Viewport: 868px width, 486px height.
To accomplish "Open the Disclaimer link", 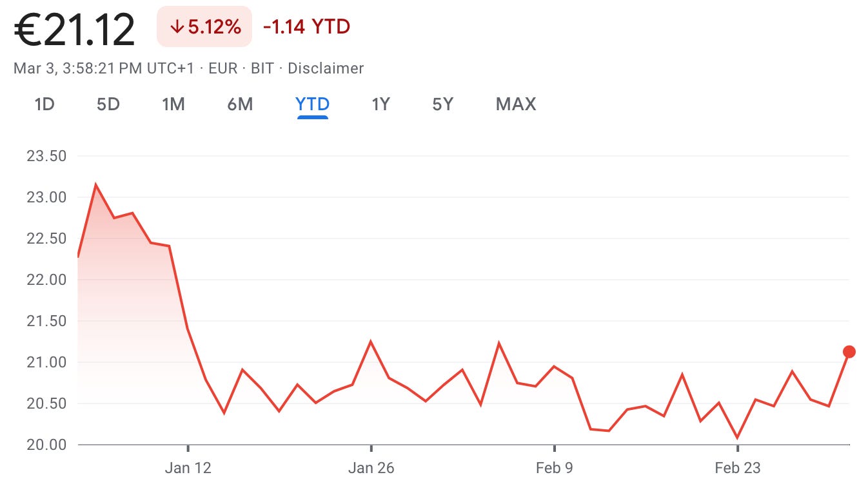I will coord(326,68).
